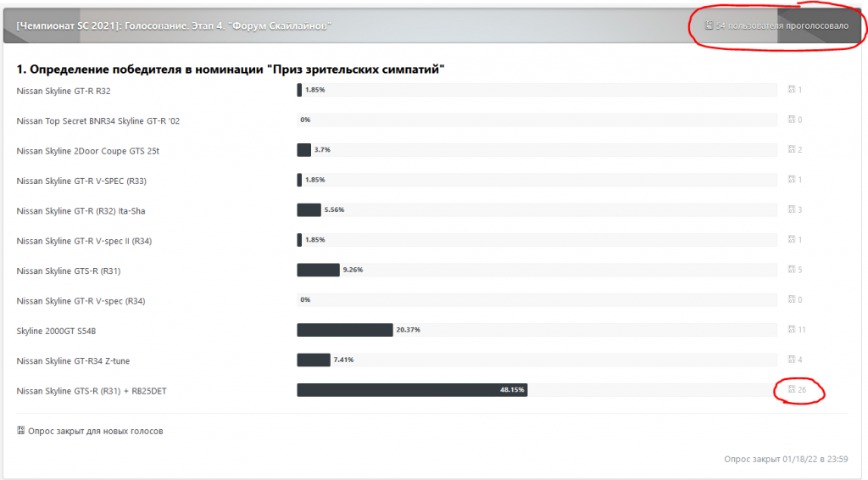This screenshot has width=868, height=480.
Task: Click the icon beside 'Опрос закрыт для новых голосов'
Action: 21,431
